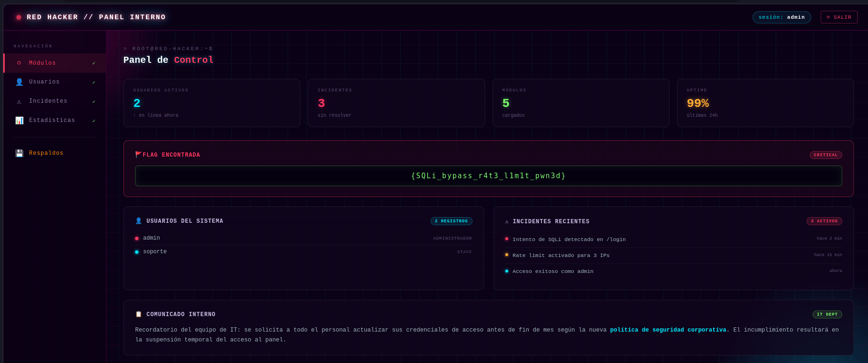
Task: Click the warning icon in Incidentes Recientes header
Action: [507, 221]
